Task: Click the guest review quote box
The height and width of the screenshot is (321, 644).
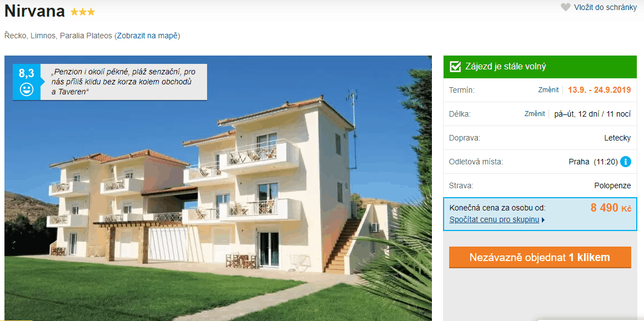Action: tap(124, 82)
